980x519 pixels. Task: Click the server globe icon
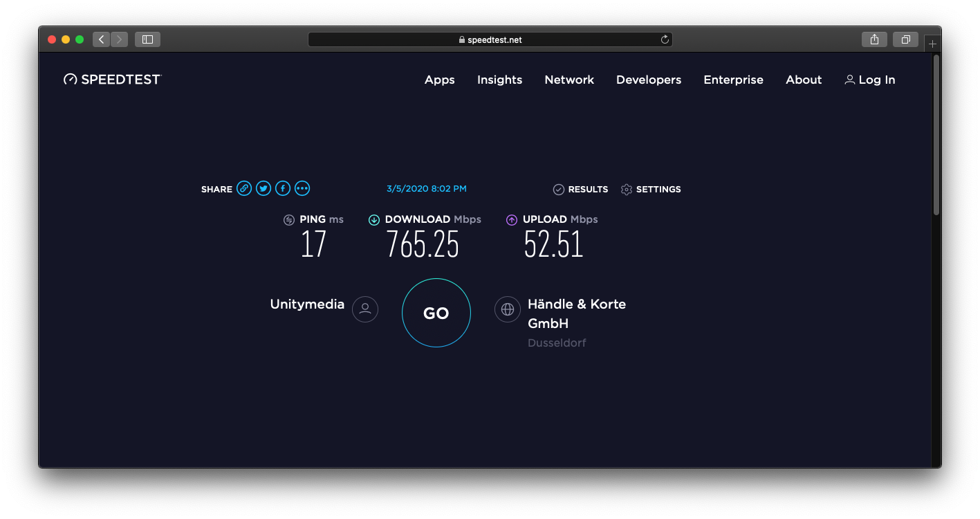[x=508, y=309]
